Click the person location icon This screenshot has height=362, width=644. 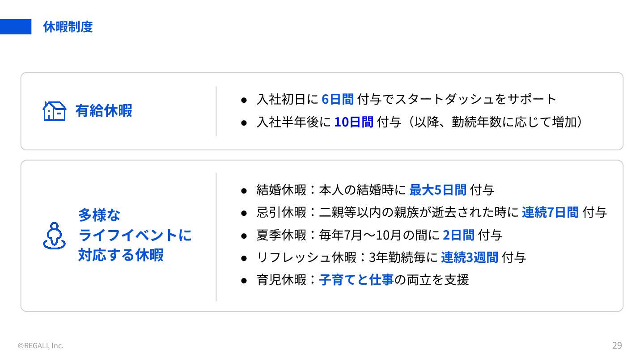(x=54, y=236)
